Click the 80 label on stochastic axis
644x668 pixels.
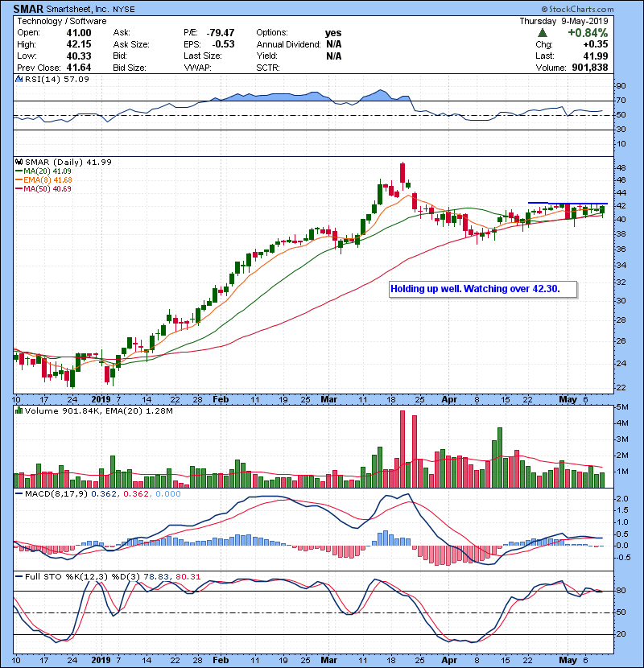[621, 591]
